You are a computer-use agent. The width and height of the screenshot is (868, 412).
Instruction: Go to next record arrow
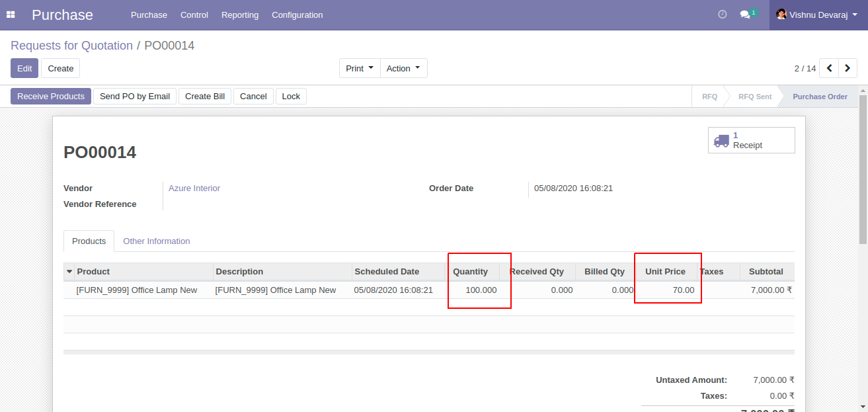(x=848, y=68)
